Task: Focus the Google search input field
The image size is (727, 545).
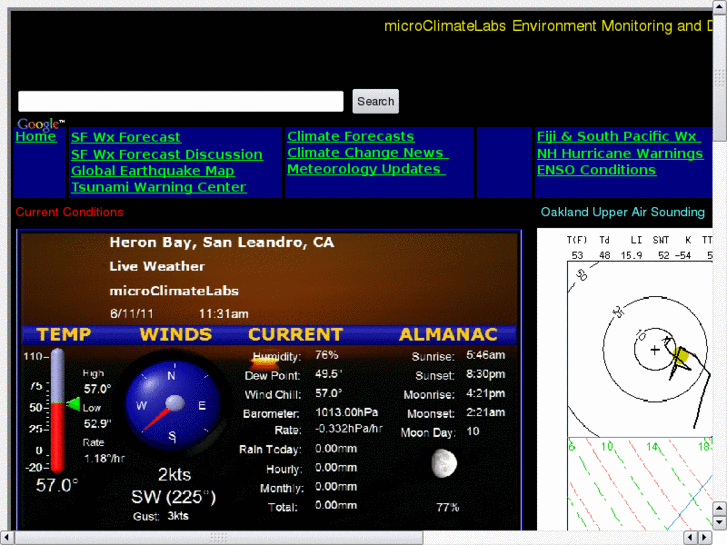Action: pos(181,101)
